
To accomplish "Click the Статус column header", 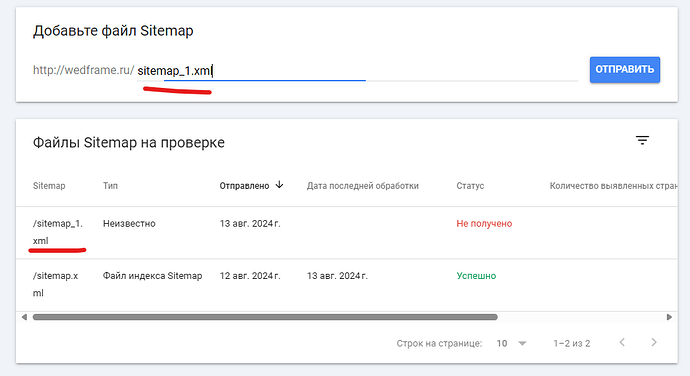I will click(470, 186).
